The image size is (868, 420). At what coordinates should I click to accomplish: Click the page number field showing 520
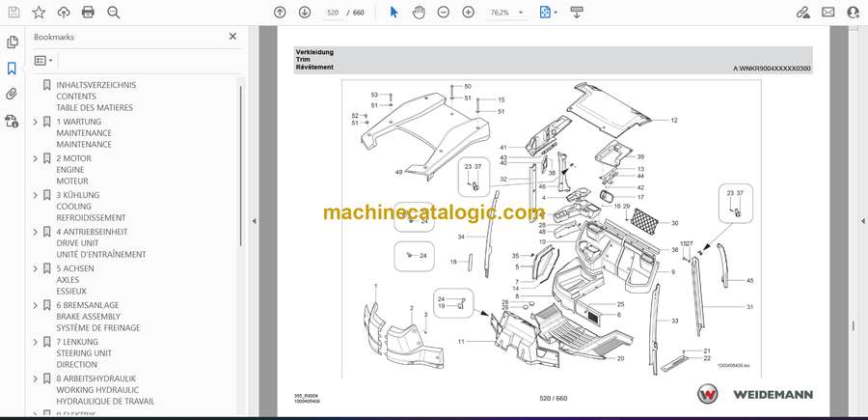333,13
